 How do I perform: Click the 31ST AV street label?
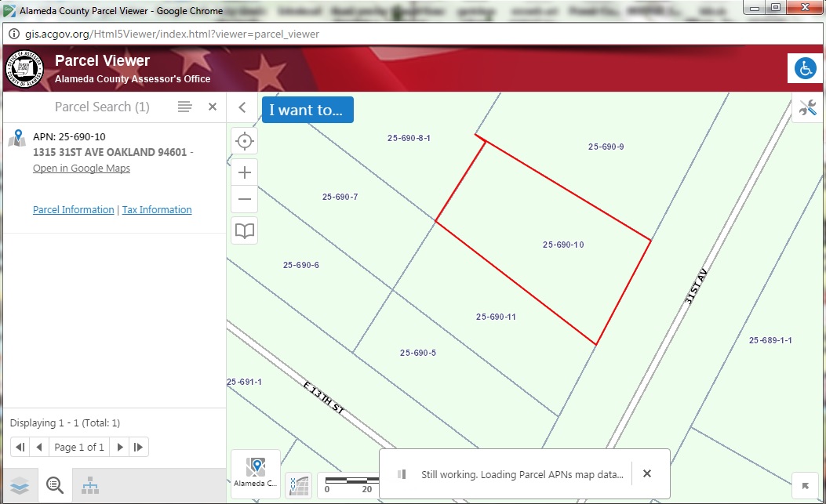695,287
